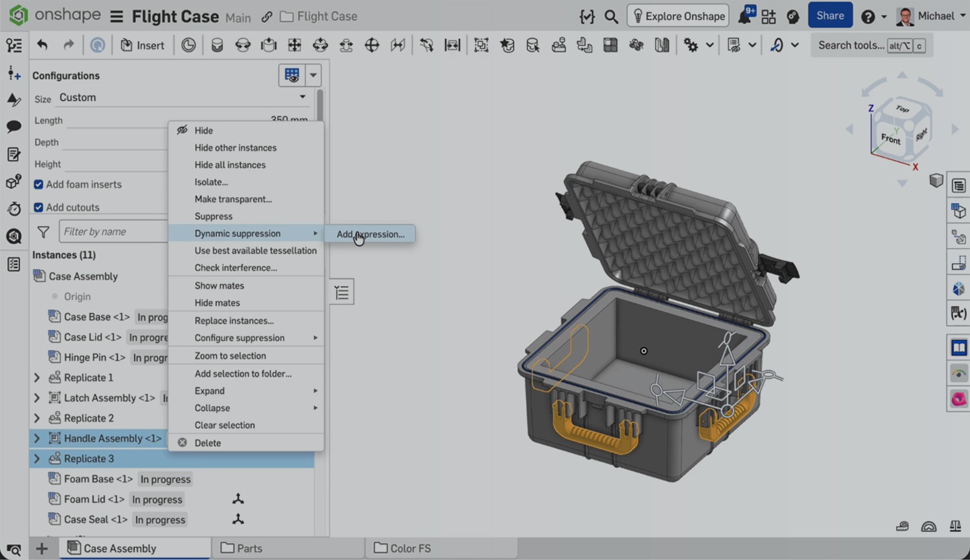
Task: Click the Search tools box
Action: pos(872,45)
